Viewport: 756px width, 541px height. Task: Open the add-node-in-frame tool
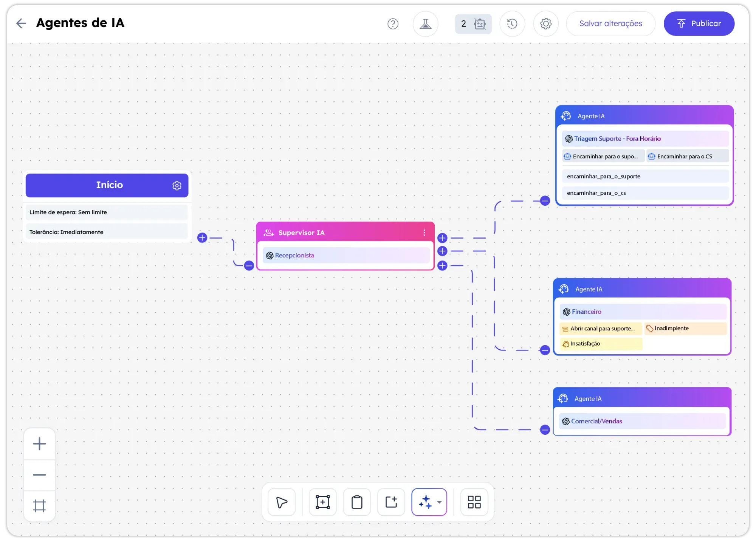click(x=322, y=502)
